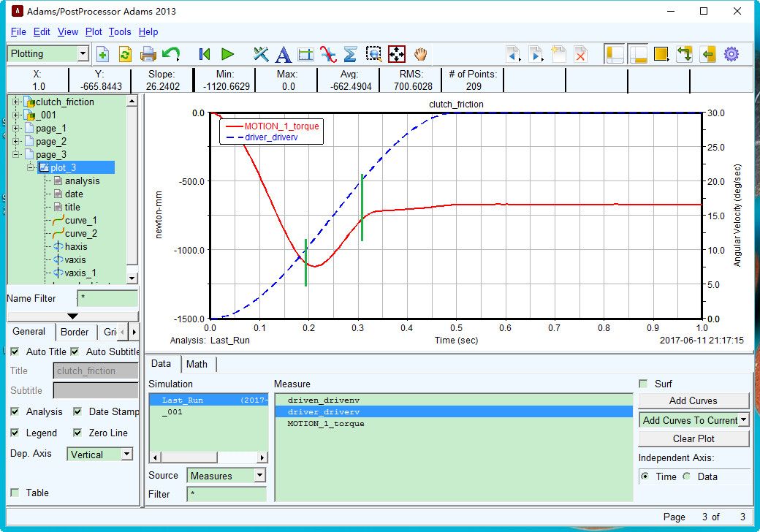Viewport: 760px width, 532px height.
Task: Select curve_2 in the tree
Action: coord(75,233)
